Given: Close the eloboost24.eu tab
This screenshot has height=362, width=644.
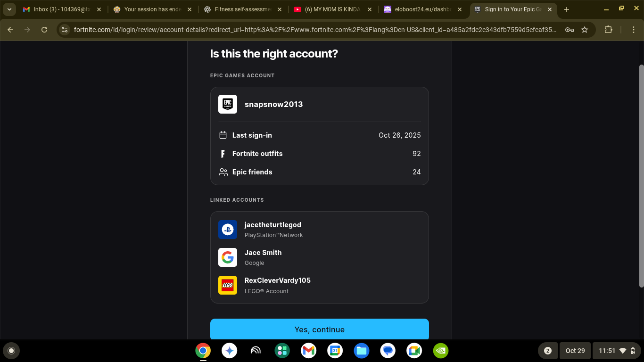Looking at the screenshot, I should [460, 9].
